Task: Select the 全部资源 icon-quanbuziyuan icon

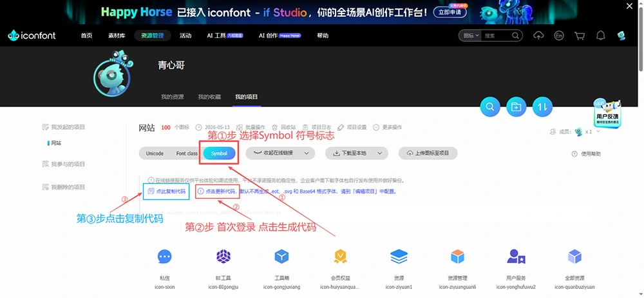Action: tap(574, 257)
